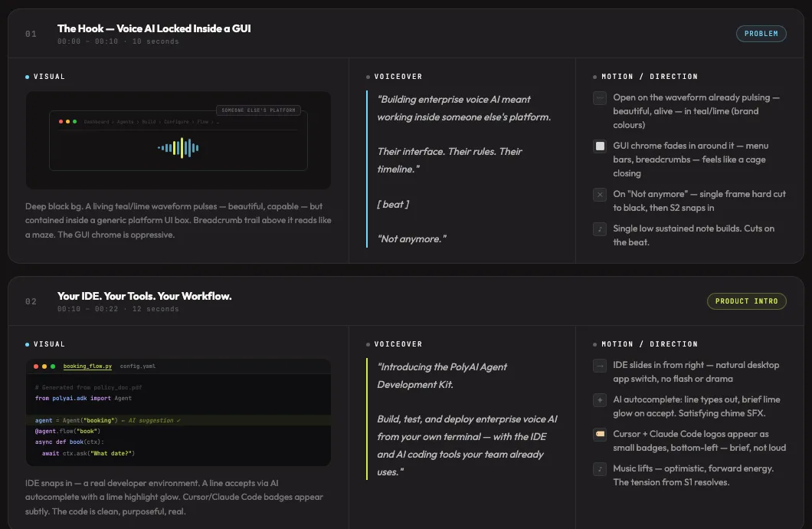Click the Build breadcrumb

tap(149, 122)
